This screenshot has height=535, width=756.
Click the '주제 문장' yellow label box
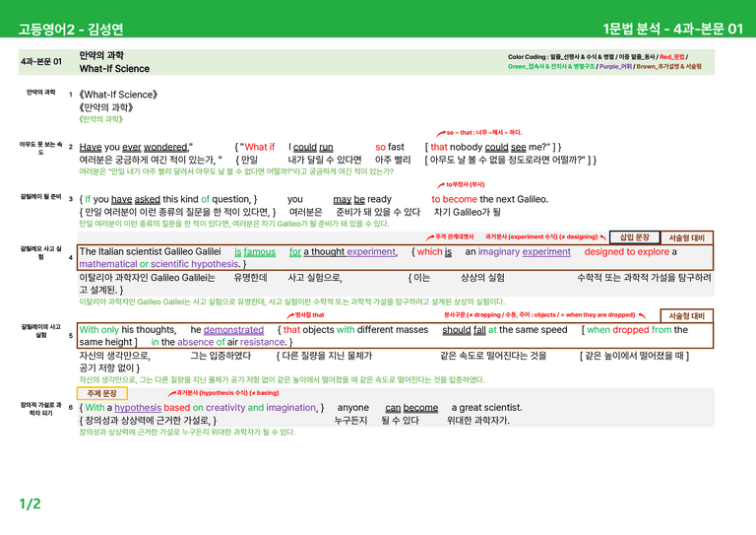(x=101, y=393)
